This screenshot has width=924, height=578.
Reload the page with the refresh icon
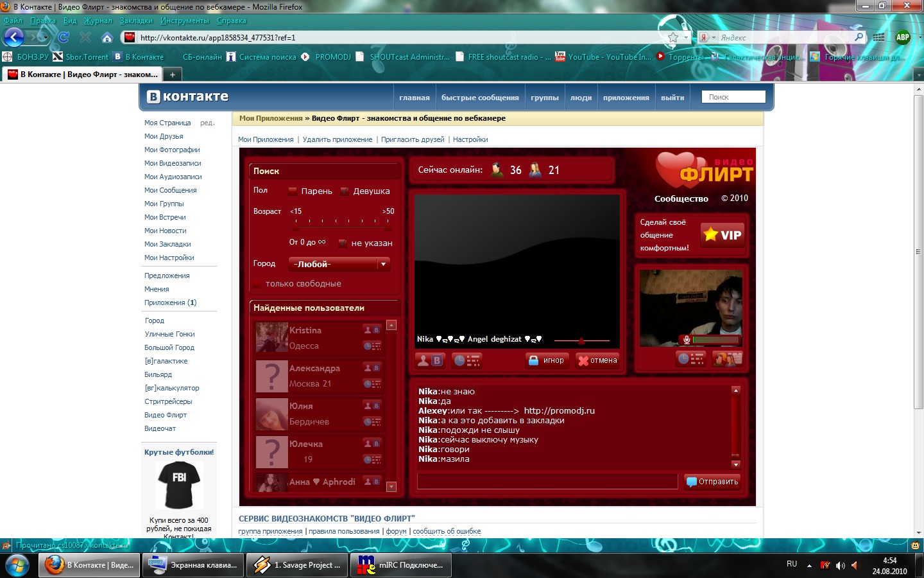click(x=64, y=38)
